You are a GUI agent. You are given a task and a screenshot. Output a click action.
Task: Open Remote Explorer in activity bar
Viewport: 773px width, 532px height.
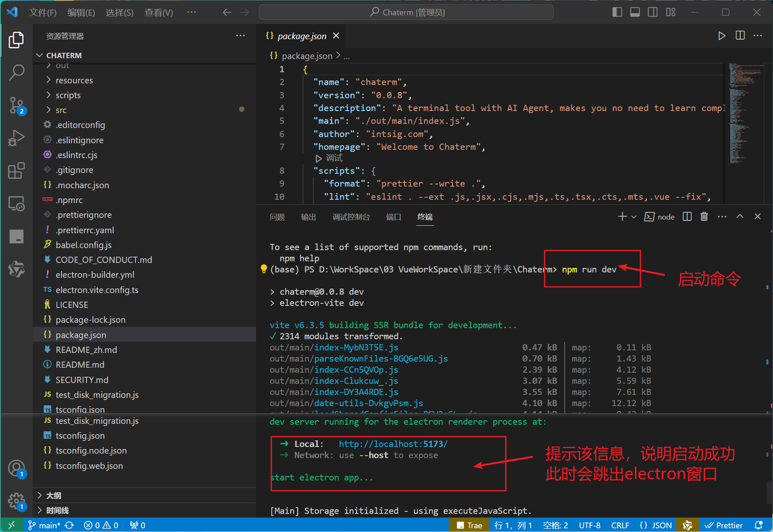point(16,204)
